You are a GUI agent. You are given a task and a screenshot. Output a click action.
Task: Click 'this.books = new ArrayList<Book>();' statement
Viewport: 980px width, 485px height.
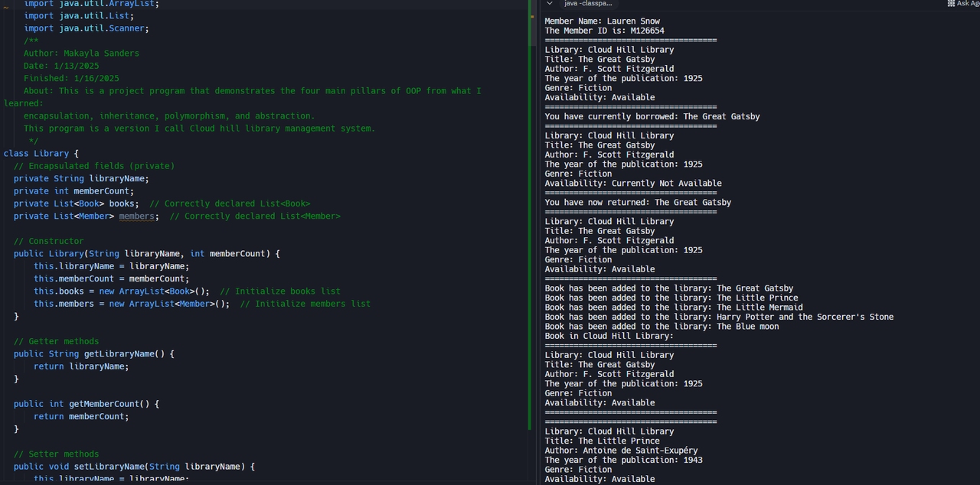(122, 291)
